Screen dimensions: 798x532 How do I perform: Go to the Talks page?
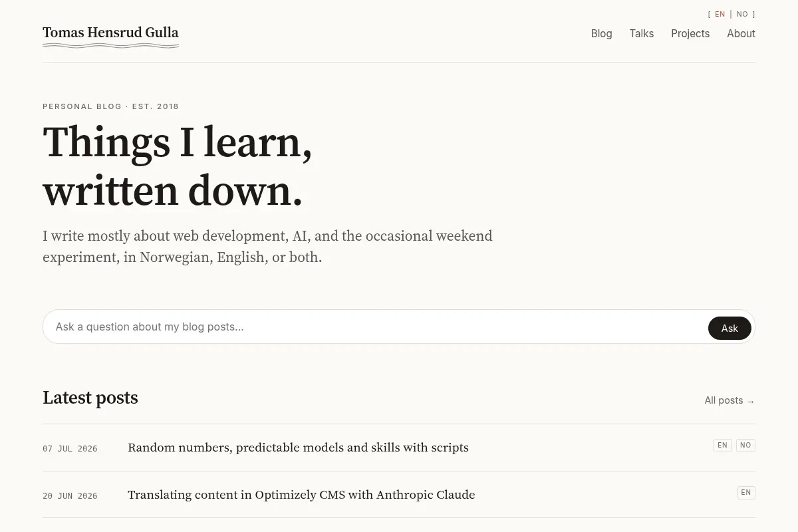pos(642,33)
